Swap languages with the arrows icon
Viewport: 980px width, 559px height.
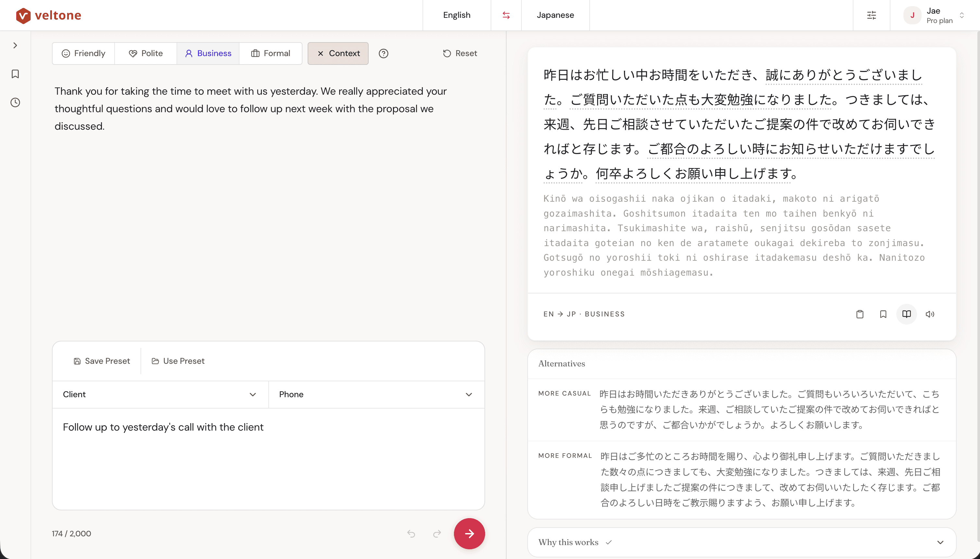pyautogui.click(x=506, y=15)
